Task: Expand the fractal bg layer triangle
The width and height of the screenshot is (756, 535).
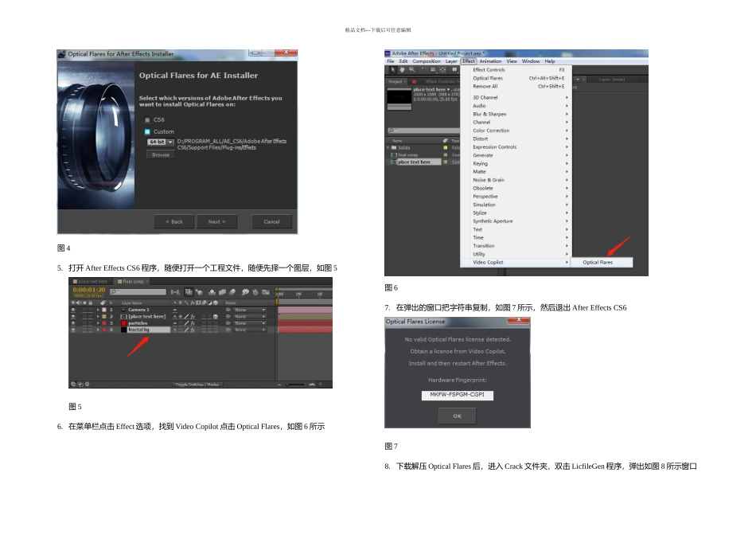Action: pyautogui.click(x=98, y=330)
